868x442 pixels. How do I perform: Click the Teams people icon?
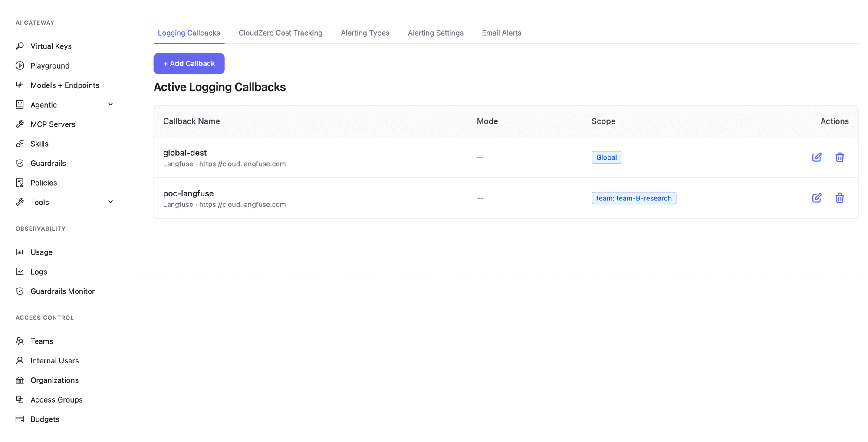pos(20,341)
